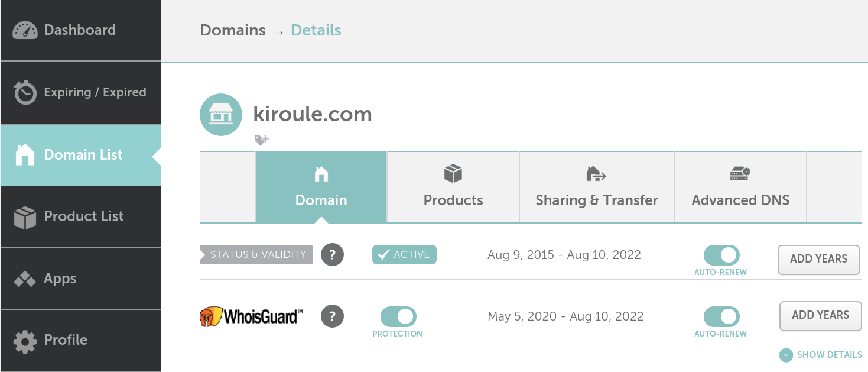The width and height of the screenshot is (868, 372).
Task: Open the Advanced DNS tab
Action: pyautogui.click(x=740, y=187)
